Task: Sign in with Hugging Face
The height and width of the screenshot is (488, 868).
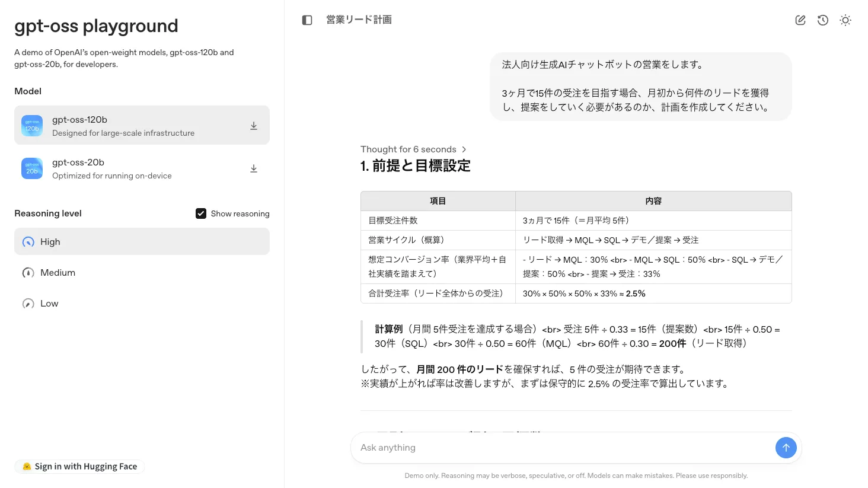Action: 79,467
